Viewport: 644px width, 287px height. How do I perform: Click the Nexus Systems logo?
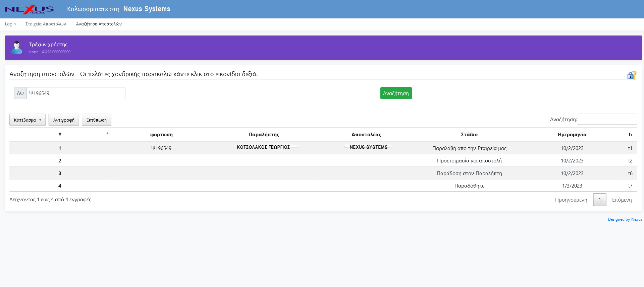point(30,9)
